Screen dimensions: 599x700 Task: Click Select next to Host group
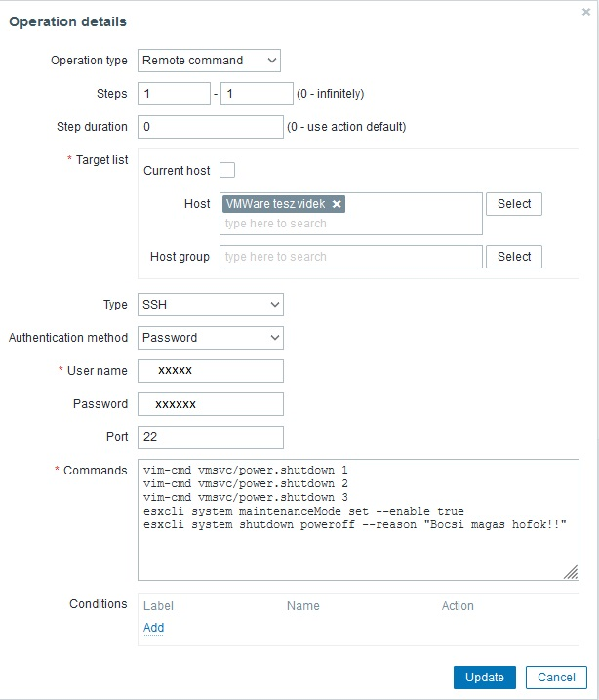(x=513, y=257)
